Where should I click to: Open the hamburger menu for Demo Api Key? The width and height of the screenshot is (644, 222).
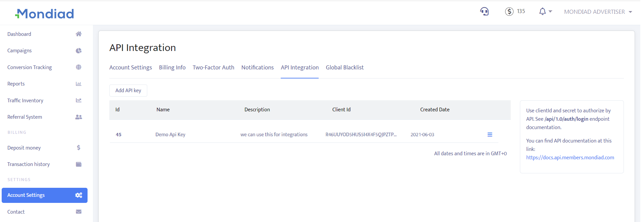pyautogui.click(x=490, y=134)
